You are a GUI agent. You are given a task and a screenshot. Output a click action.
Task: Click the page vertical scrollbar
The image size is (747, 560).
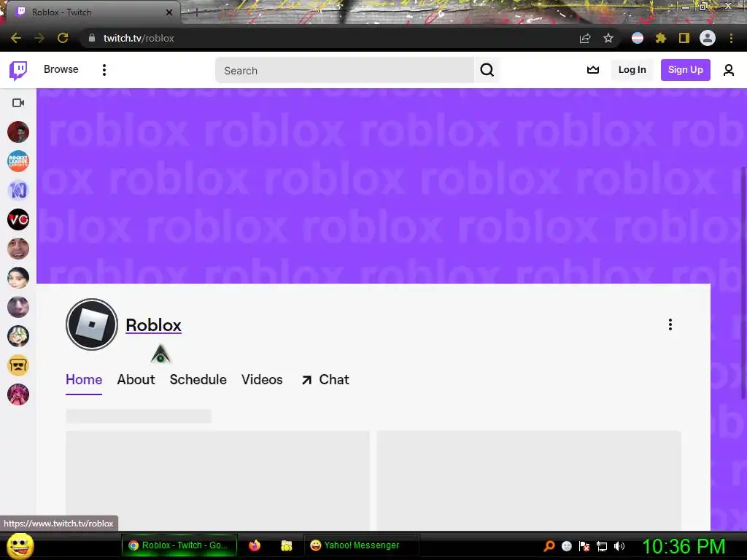click(743, 283)
